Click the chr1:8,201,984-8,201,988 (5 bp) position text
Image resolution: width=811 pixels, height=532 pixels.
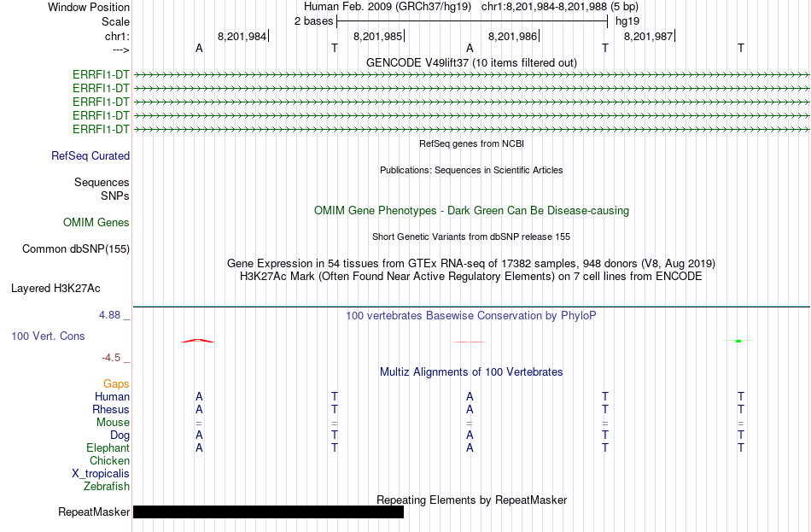coord(560,7)
